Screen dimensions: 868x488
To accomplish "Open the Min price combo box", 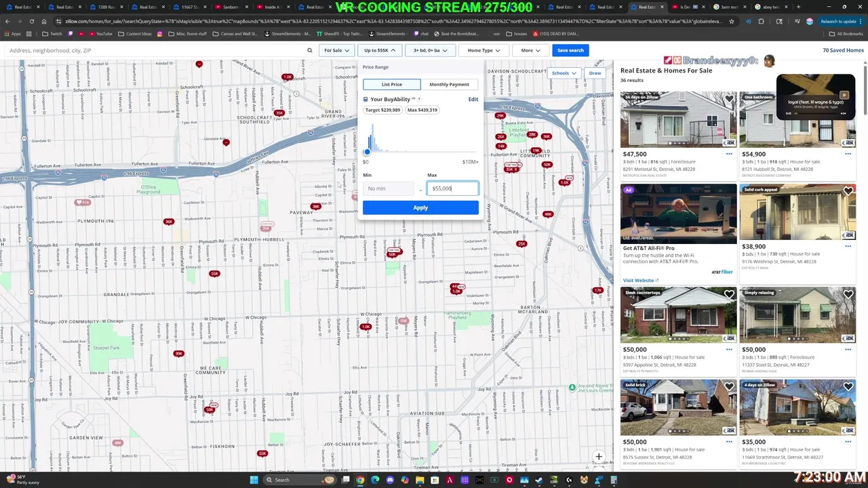I will pos(389,188).
